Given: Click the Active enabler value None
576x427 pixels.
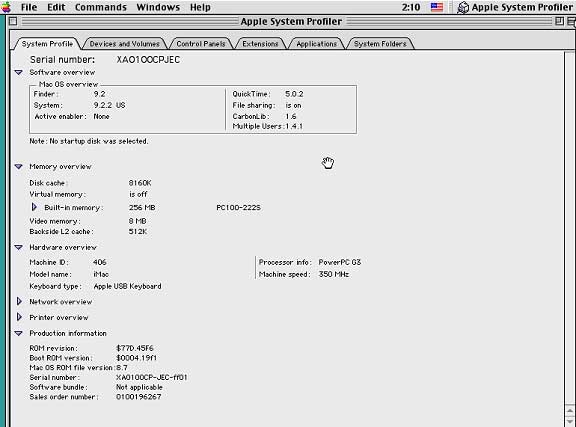Looking at the screenshot, I should point(101,116).
